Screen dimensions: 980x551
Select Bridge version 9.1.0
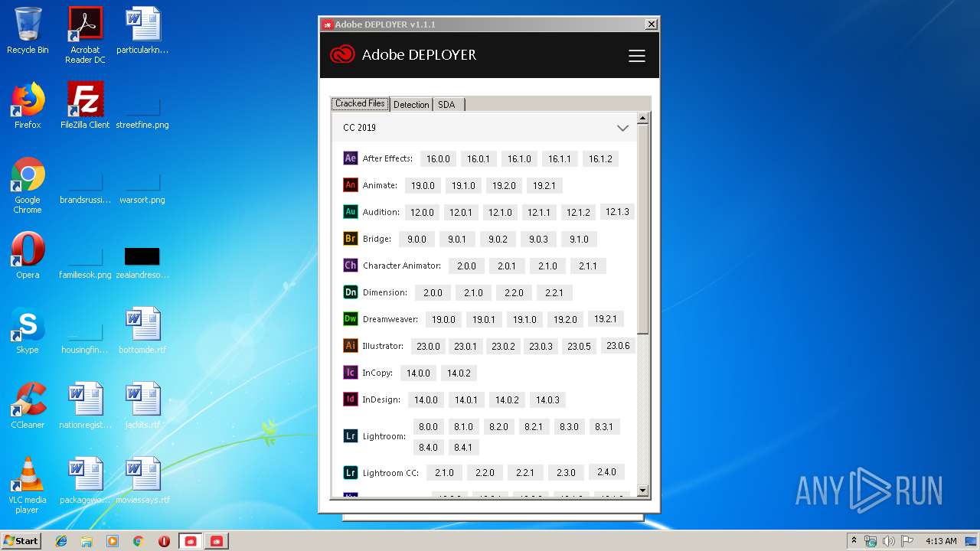(579, 239)
